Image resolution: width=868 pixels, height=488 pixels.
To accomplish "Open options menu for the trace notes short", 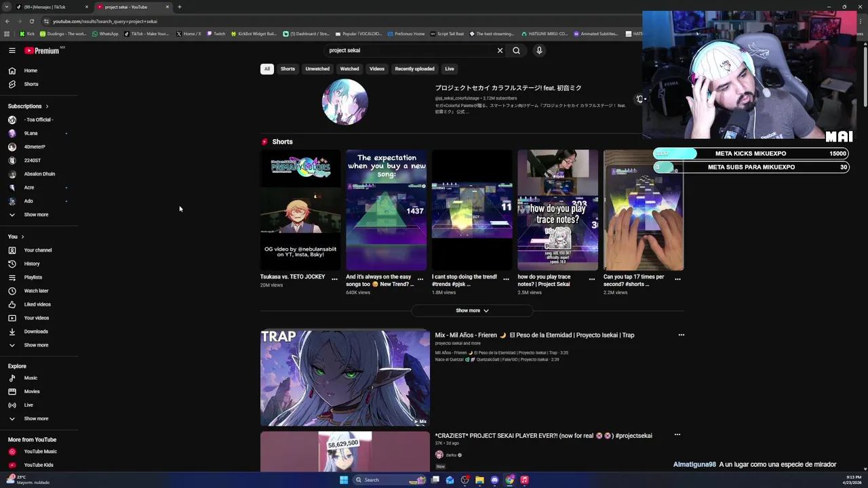I will pos(591,279).
